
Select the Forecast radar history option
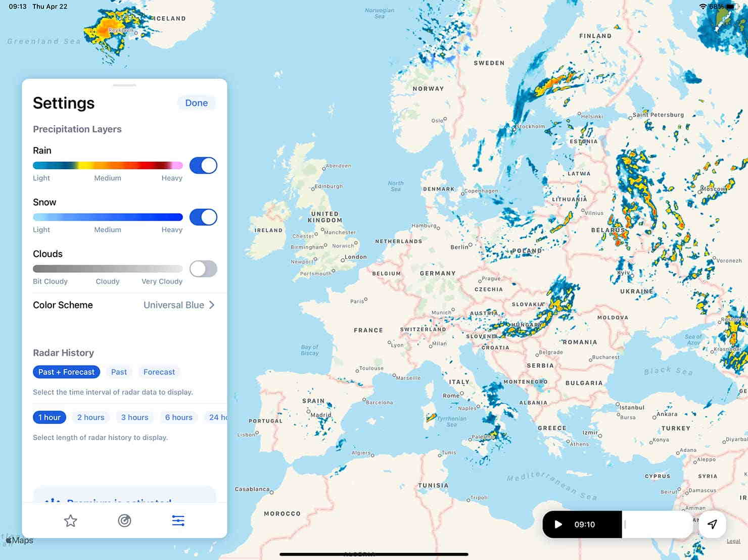(159, 372)
